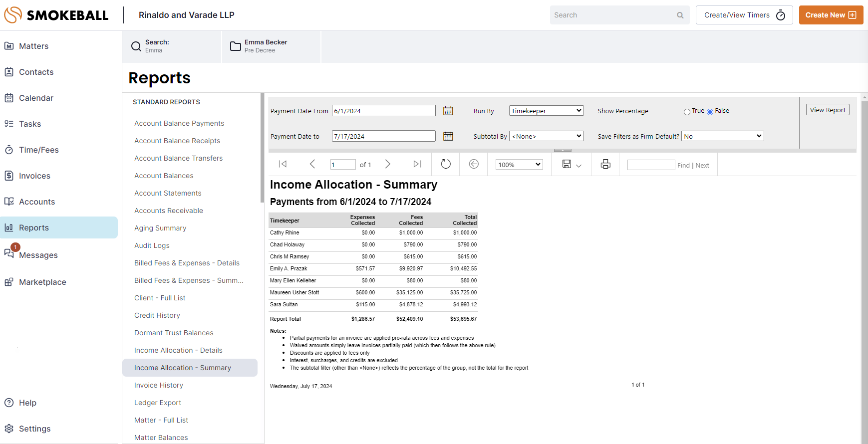The height and width of the screenshot is (444, 868).
Task: Go to first report page
Action: (x=283, y=164)
